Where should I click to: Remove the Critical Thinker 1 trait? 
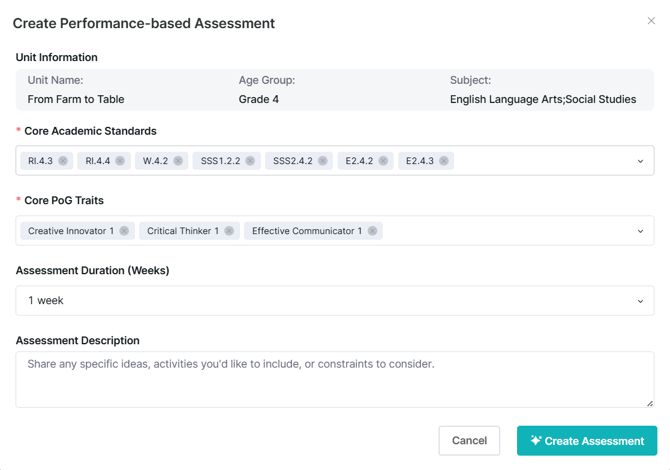coord(229,231)
